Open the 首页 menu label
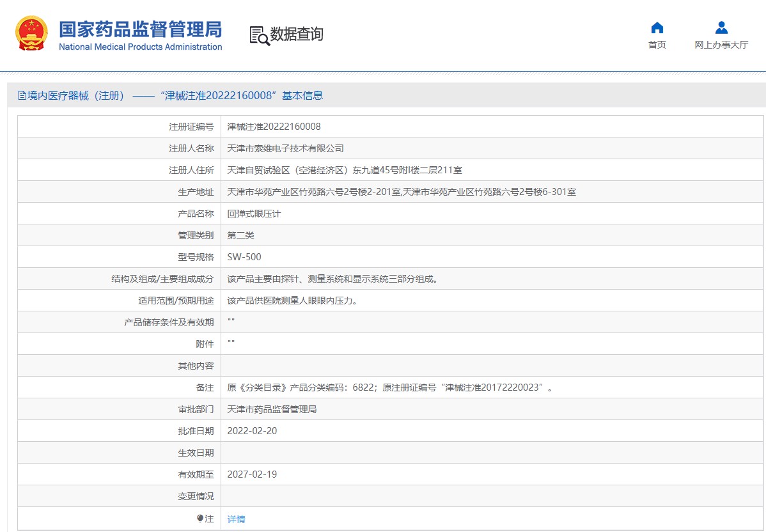Viewport: 766px width, 532px height. point(657,45)
